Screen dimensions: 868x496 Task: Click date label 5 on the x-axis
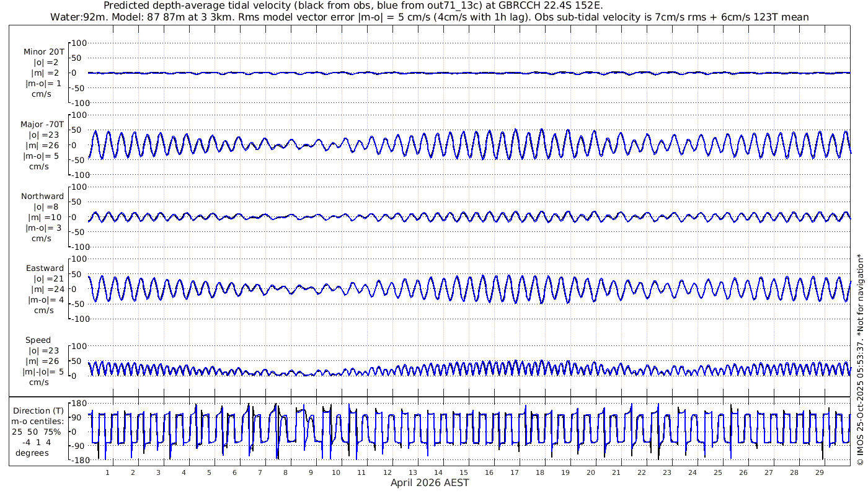tap(209, 472)
